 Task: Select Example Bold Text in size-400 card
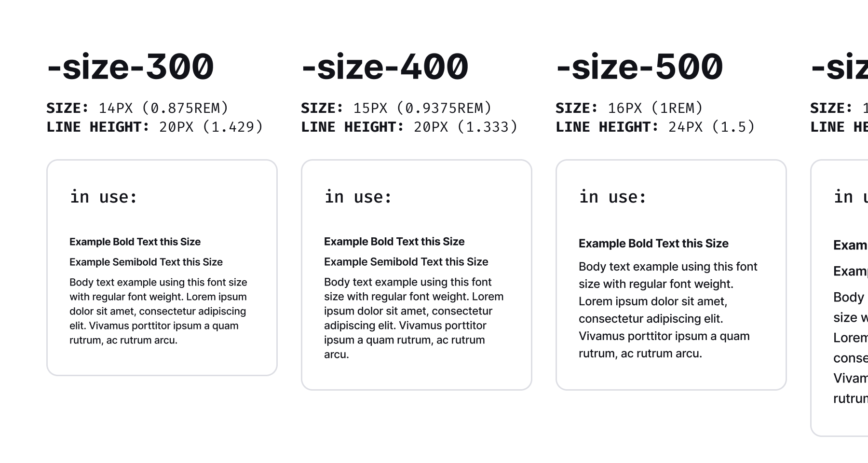(394, 242)
